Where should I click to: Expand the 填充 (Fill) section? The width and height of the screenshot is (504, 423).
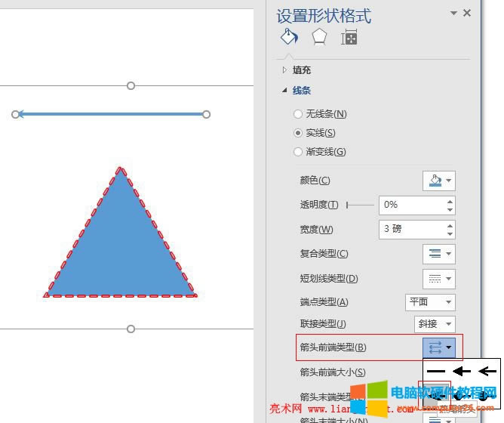coord(285,70)
